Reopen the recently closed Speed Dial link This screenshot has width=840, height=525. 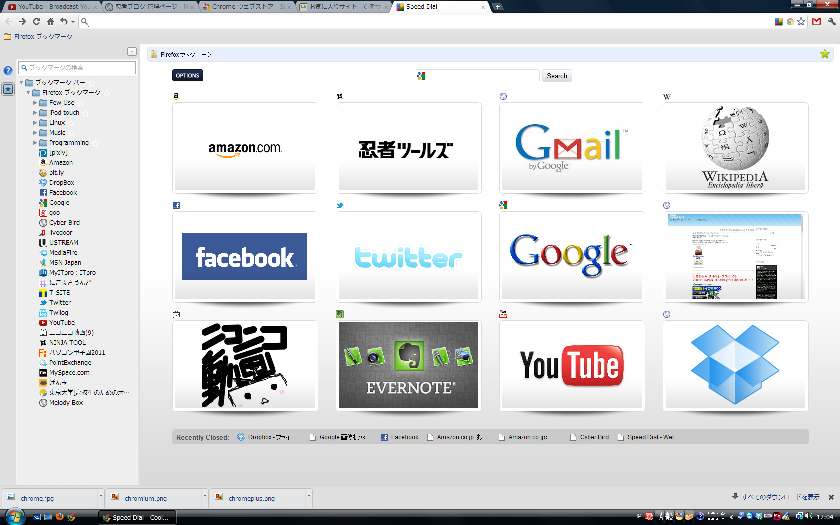[646, 437]
